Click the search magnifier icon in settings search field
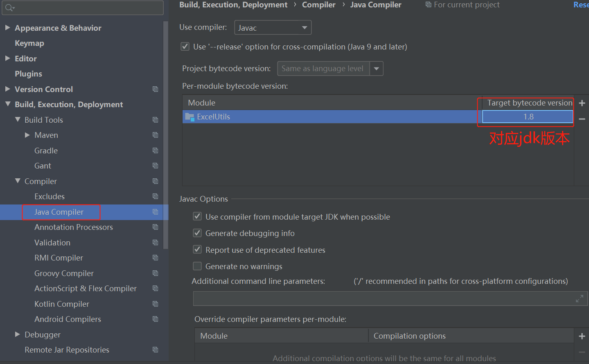589x364 pixels. tap(9, 8)
